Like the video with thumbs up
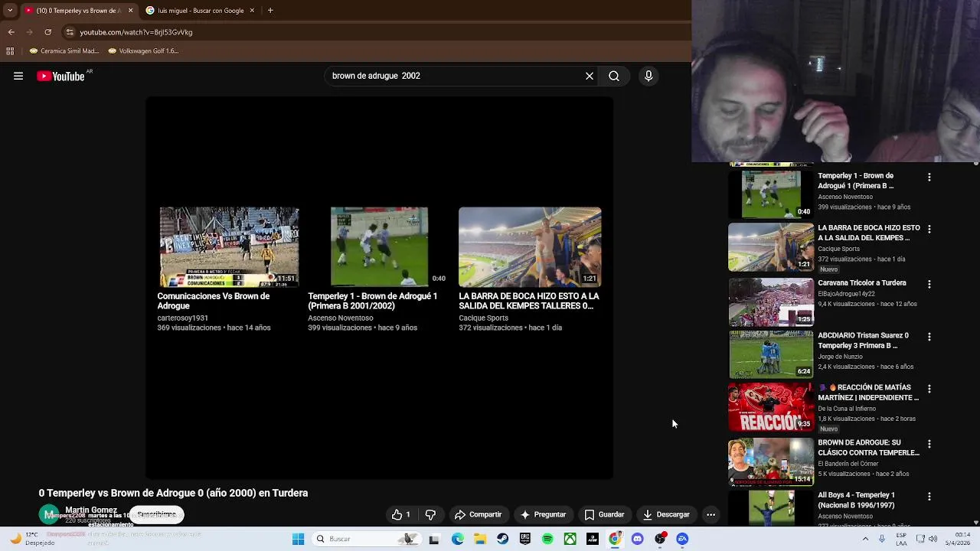The width and height of the screenshot is (980, 551). [x=401, y=514]
